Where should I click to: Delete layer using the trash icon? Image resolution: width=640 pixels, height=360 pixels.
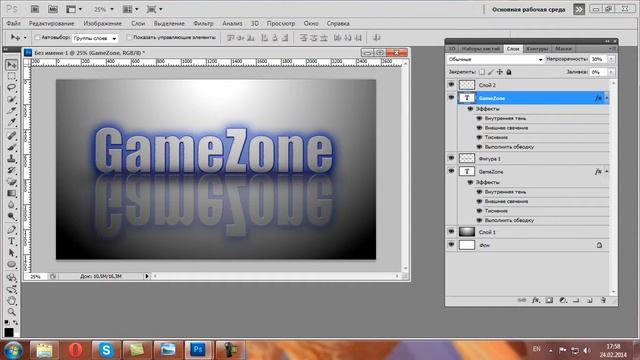(603, 300)
